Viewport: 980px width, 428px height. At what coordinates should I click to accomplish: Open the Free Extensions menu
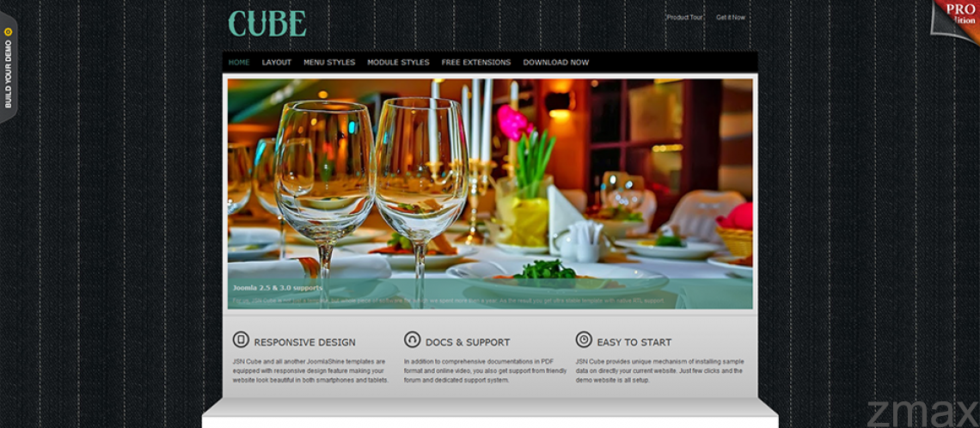pos(476,63)
